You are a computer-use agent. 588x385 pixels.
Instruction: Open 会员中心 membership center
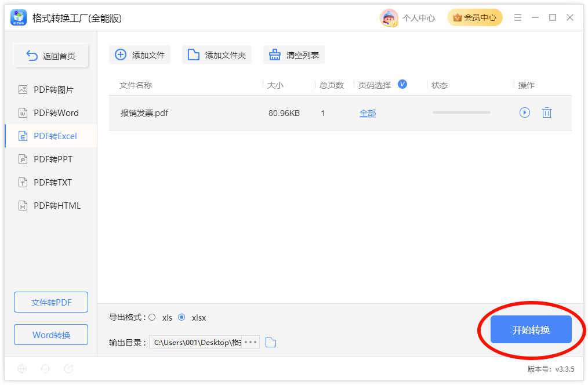click(475, 17)
